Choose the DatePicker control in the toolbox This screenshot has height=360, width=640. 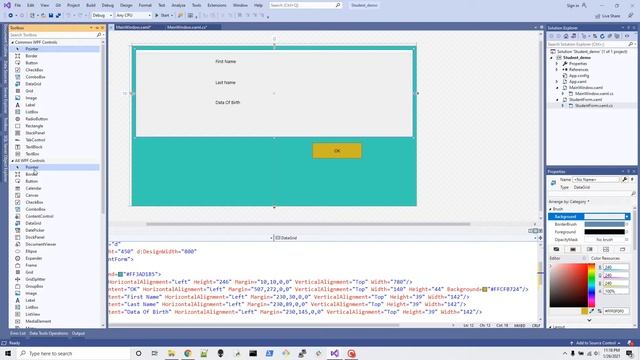point(35,230)
